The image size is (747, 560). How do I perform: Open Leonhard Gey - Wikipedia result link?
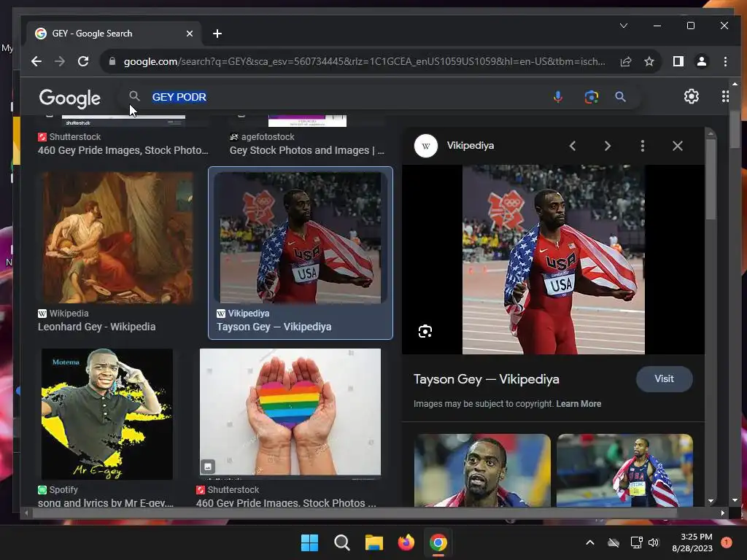[x=97, y=327]
